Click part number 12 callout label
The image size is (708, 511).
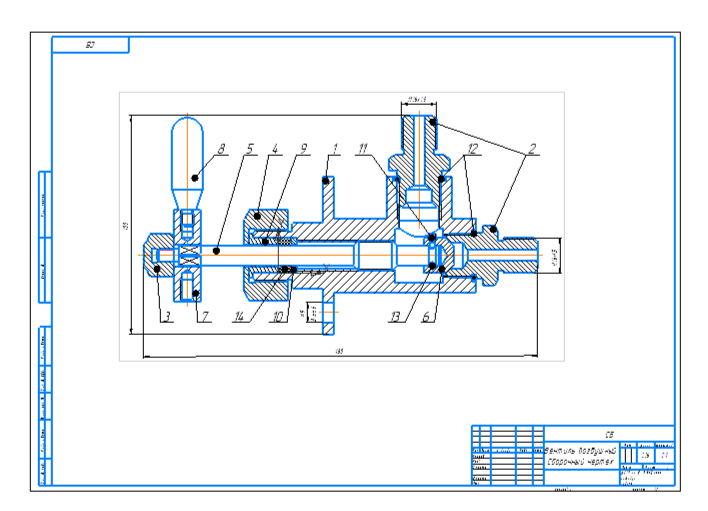click(x=472, y=149)
